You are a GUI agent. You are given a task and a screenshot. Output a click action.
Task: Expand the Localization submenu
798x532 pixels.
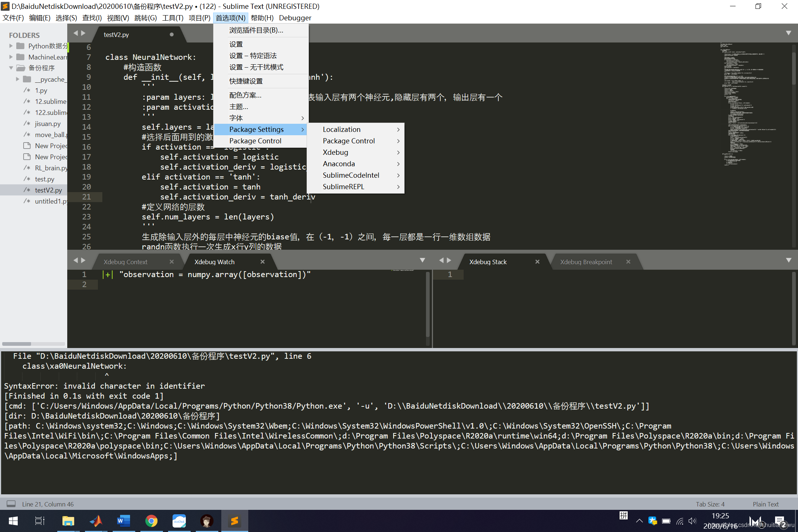pyautogui.click(x=356, y=129)
